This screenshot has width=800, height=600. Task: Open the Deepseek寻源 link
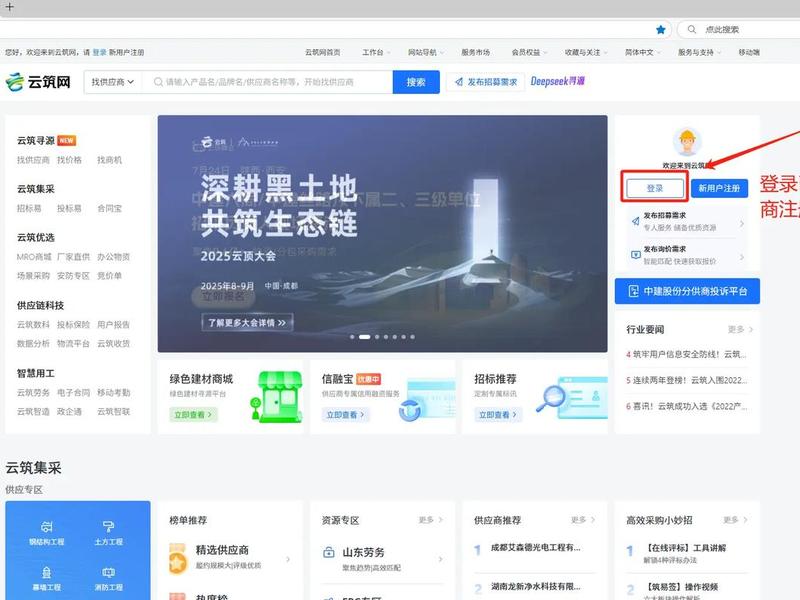558,81
